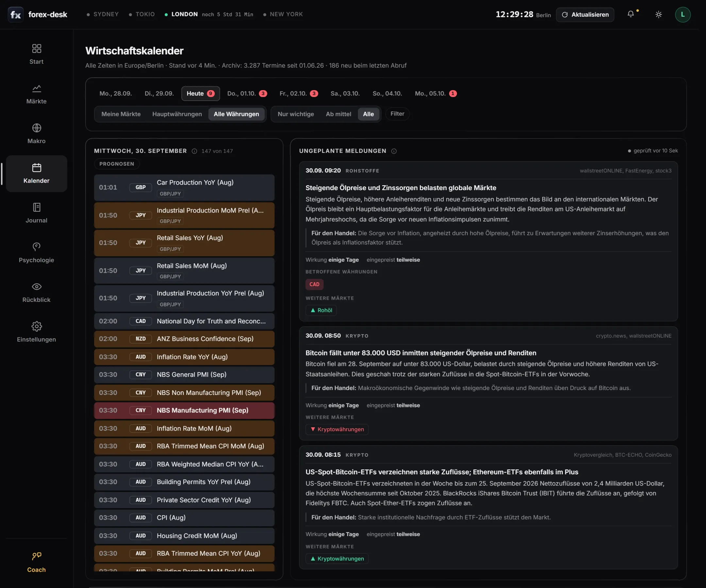Switch to Mo., 05.10. day tab
706x588 pixels.
(x=436, y=93)
